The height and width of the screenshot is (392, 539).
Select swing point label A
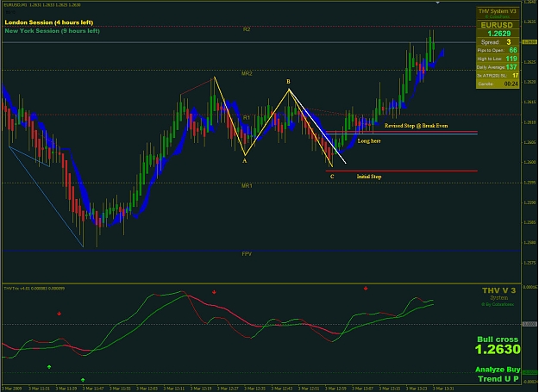pos(245,160)
